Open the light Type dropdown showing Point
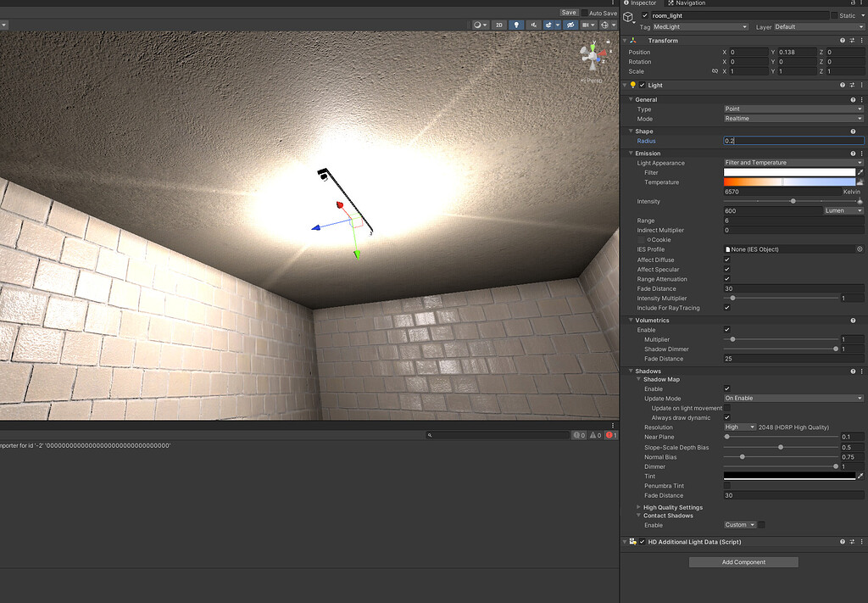Viewport: 868px width, 603px height. click(793, 109)
